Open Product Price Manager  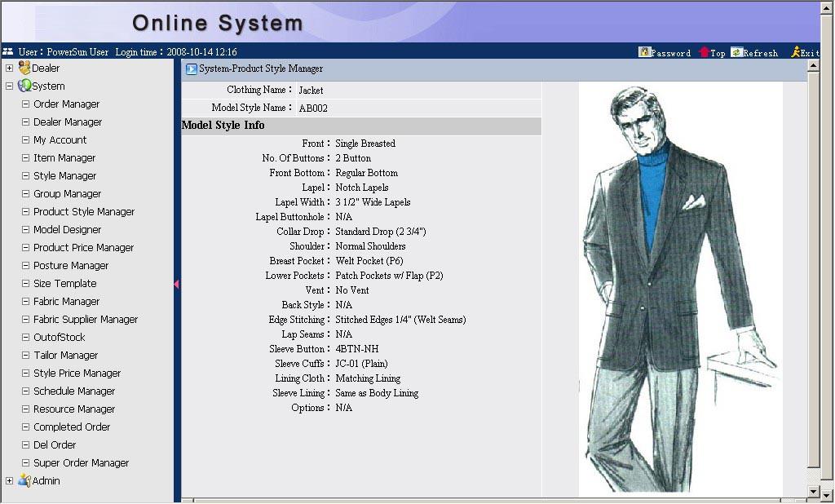click(x=84, y=248)
